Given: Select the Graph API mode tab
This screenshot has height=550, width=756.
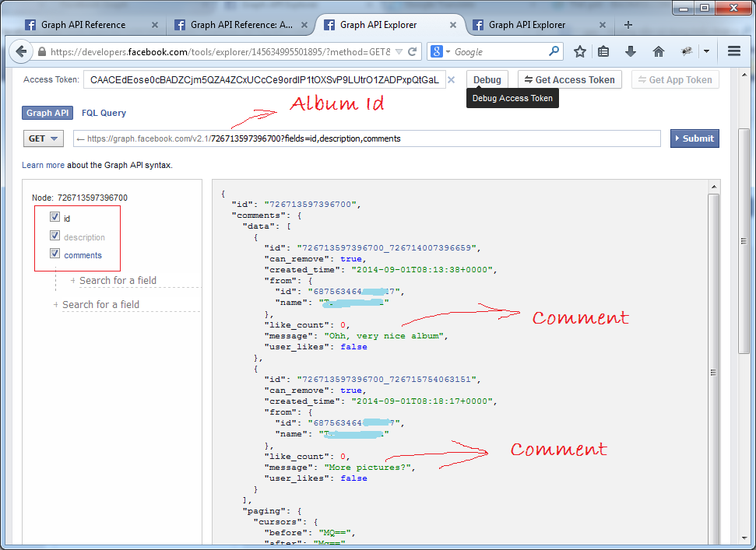Looking at the screenshot, I should pyautogui.click(x=47, y=113).
